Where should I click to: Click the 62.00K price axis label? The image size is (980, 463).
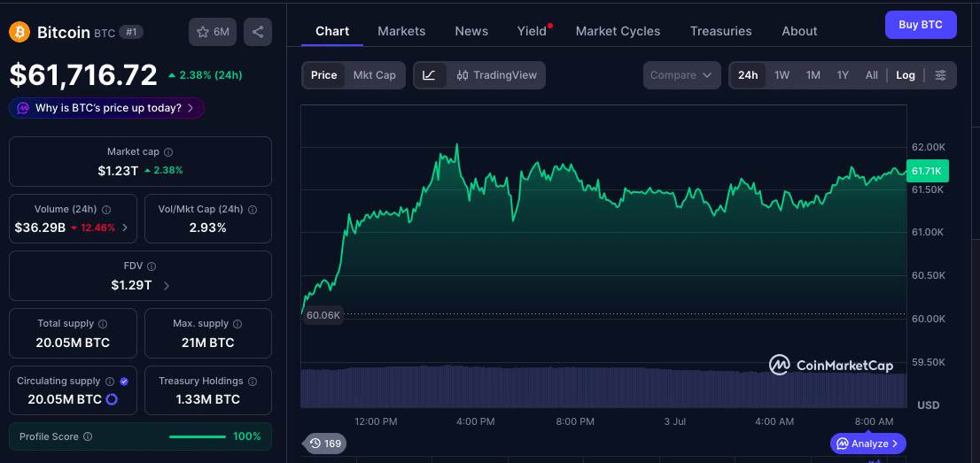(x=928, y=148)
